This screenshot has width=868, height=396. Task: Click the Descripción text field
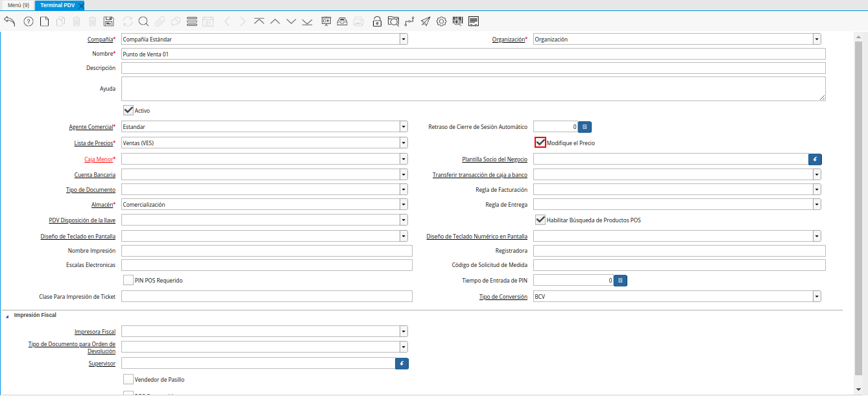tap(473, 68)
